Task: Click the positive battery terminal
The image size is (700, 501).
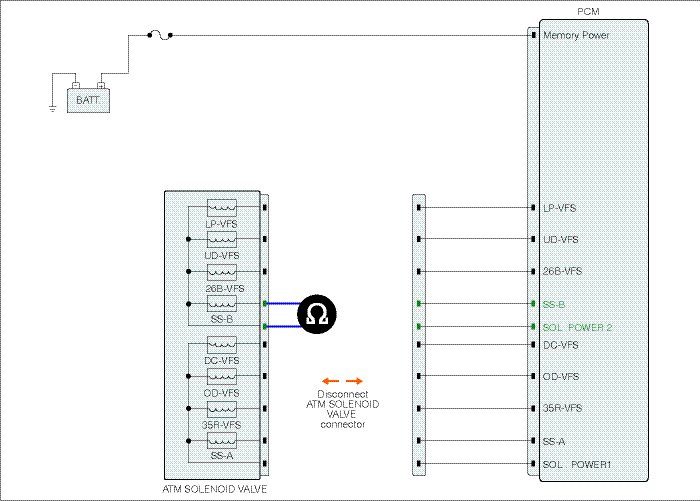Action: coord(101,85)
